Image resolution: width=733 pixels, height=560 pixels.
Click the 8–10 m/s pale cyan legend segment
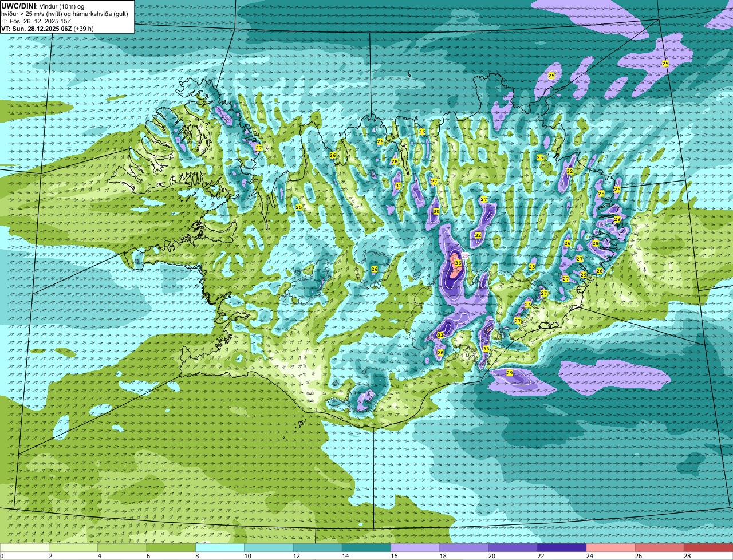point(220,547)
